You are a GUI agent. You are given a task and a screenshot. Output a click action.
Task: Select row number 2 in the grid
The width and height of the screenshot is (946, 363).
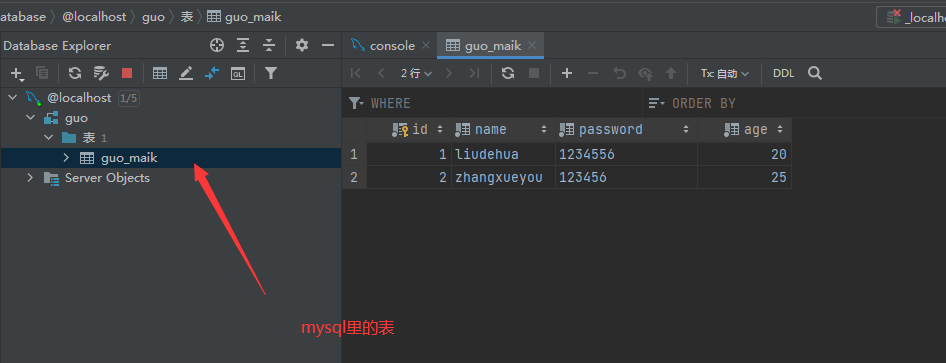(x=354, y=177)
